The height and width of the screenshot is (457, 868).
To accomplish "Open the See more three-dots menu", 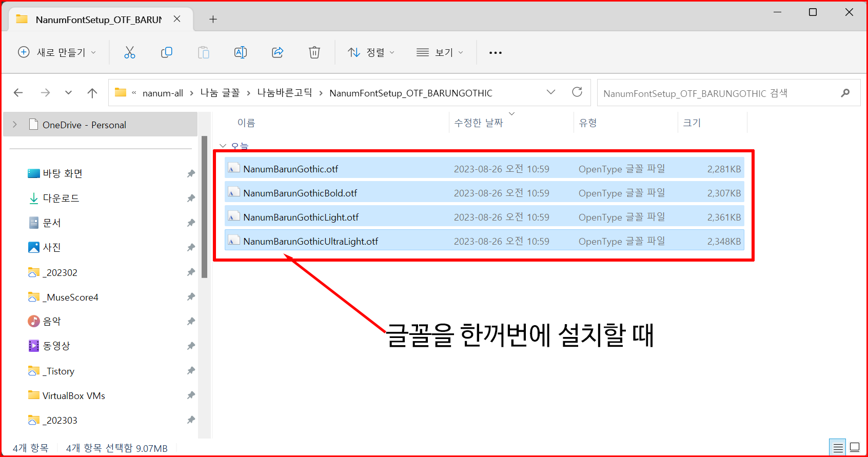I will [496, 53].
